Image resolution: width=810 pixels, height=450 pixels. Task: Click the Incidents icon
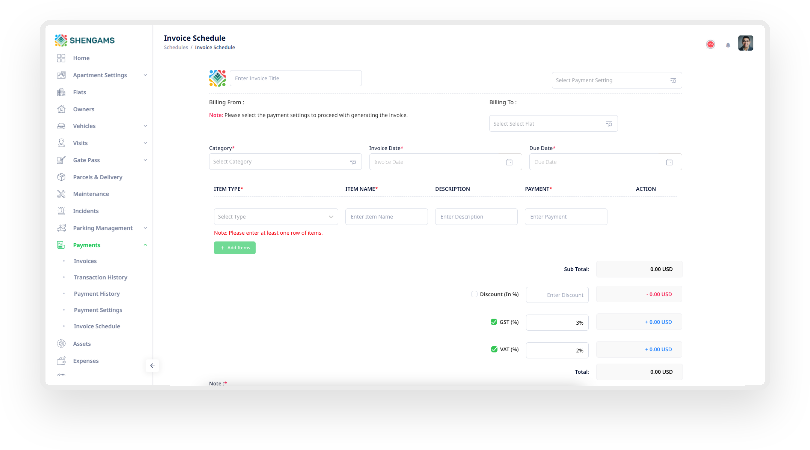pos(61,211)
